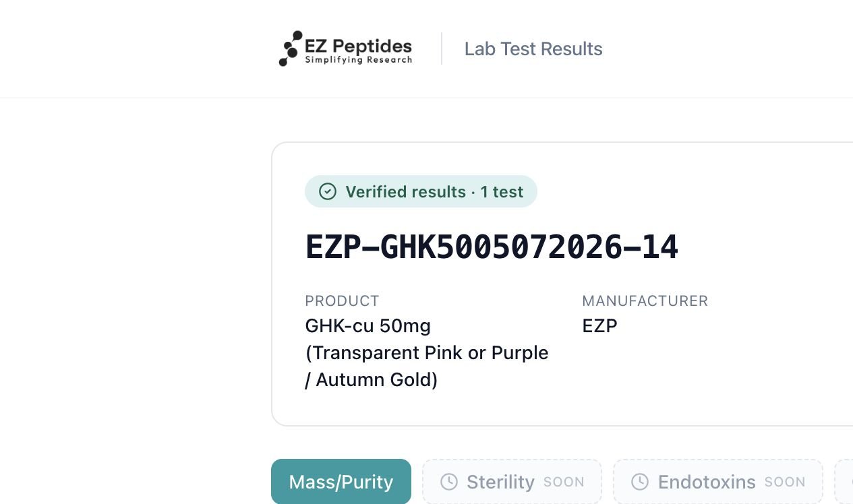Click batch code EZP-GHK5005072026-14
The width and height of the screenshot is (853, 504).
pos(492,247)
